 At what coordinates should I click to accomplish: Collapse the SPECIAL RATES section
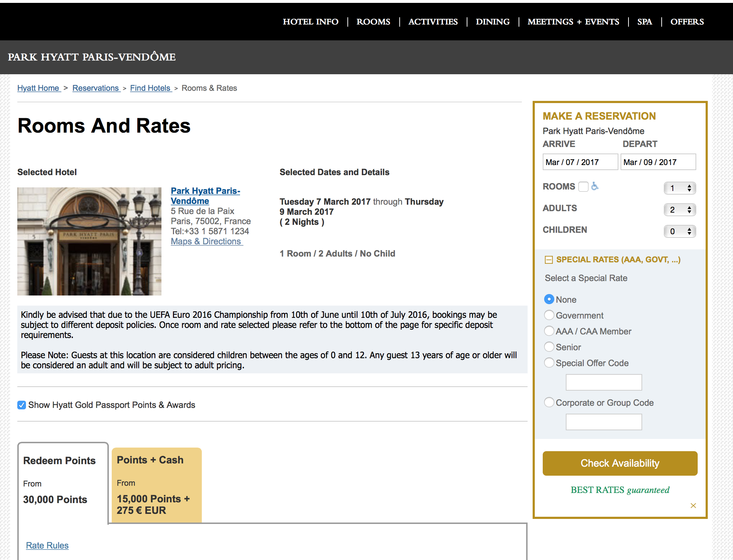(548, 260)
